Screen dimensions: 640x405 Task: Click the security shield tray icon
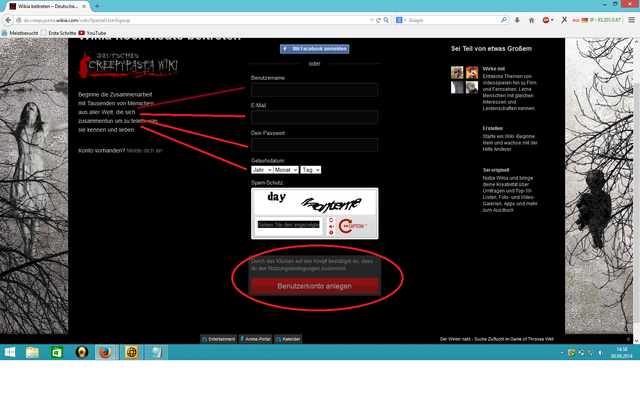pos(571,352)
